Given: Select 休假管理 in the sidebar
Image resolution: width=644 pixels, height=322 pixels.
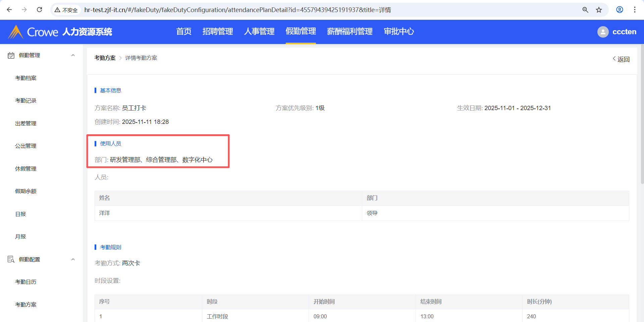Looking at the screenshot, I should [x=26, y=169].
